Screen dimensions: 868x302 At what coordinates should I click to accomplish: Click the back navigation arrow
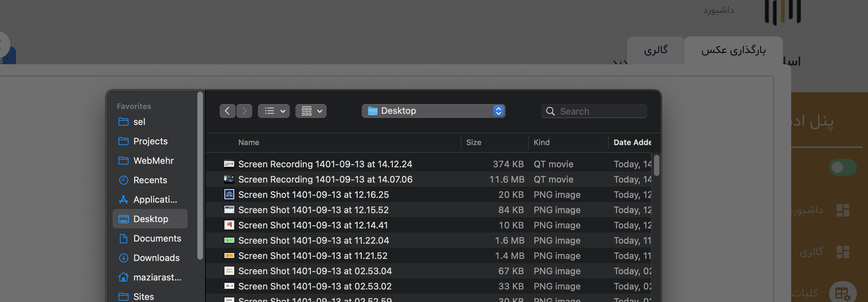coord(227,111)
